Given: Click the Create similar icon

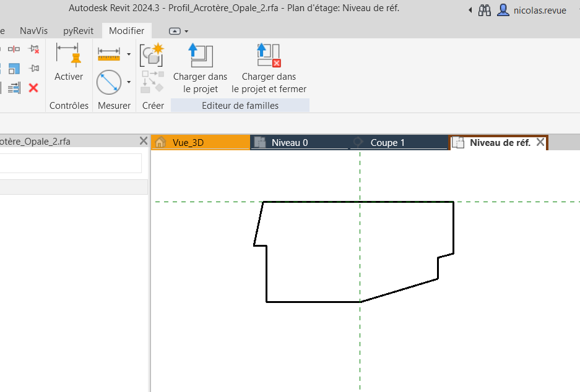Looking at the screenshot, I should [152, 54].
